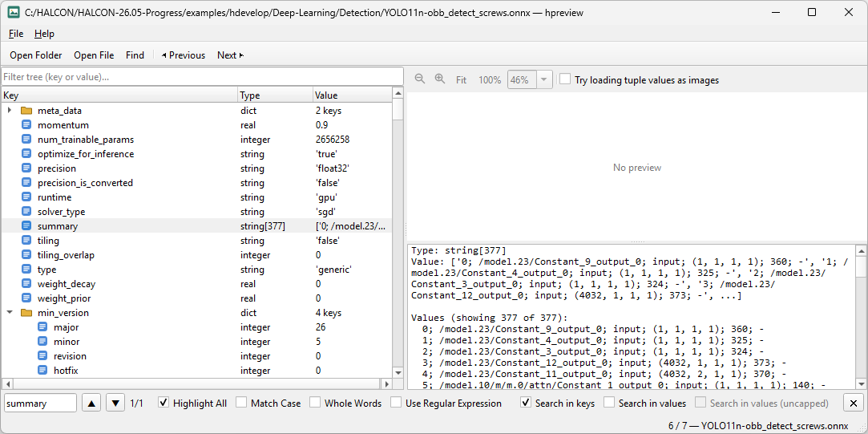868x434 pixels.
Task: Jump to previous search match with up arrow
Action: pyautogui.click(x=91, y=403)
